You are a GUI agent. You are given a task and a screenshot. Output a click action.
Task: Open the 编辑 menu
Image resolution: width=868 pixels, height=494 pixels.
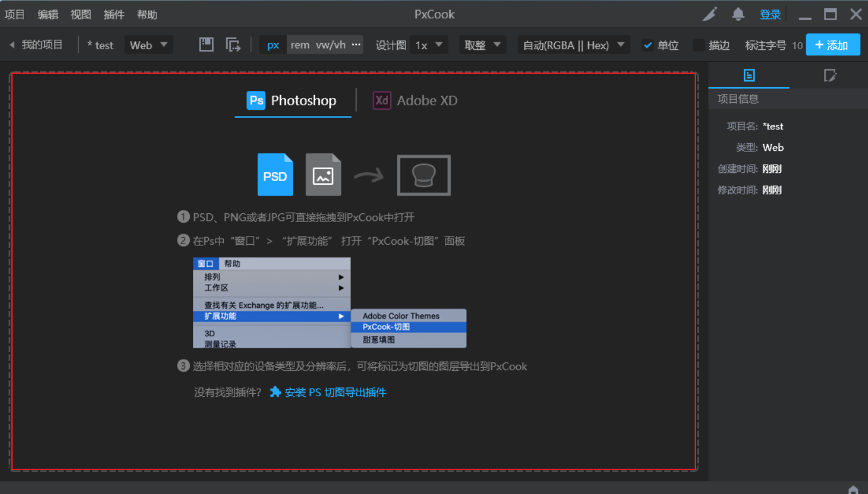tap(48, 15)
